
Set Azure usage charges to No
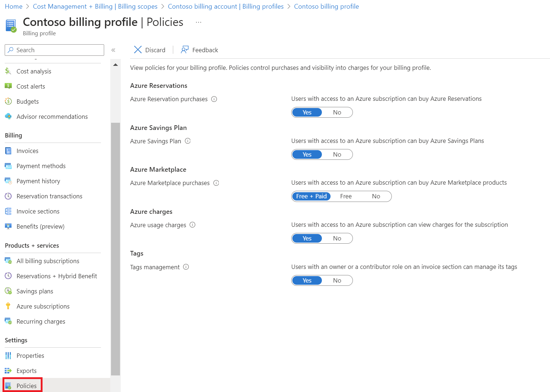coord(337,238)
